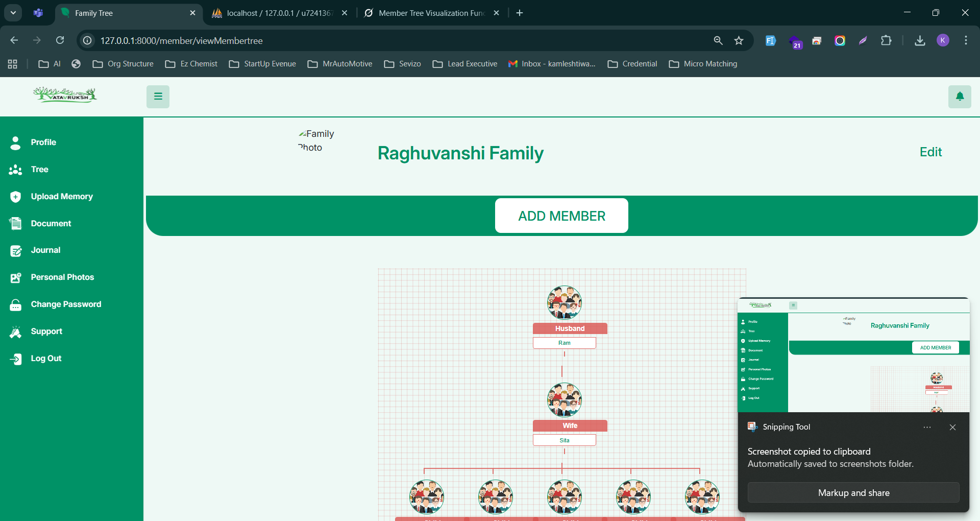Click the notification bell icon
The width and height of the screenshot is (980, 521).
pyautogui.click(x=960, y=97)
